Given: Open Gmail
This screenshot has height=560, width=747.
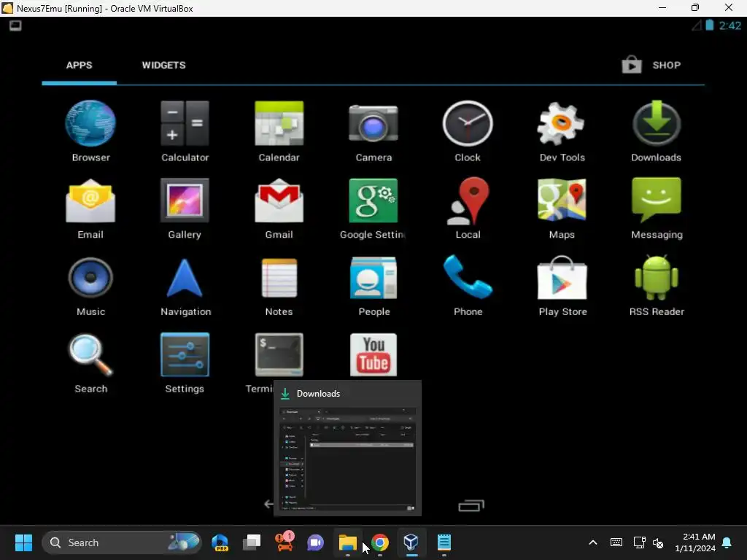Looking at the screenshot, I should 279,208.
